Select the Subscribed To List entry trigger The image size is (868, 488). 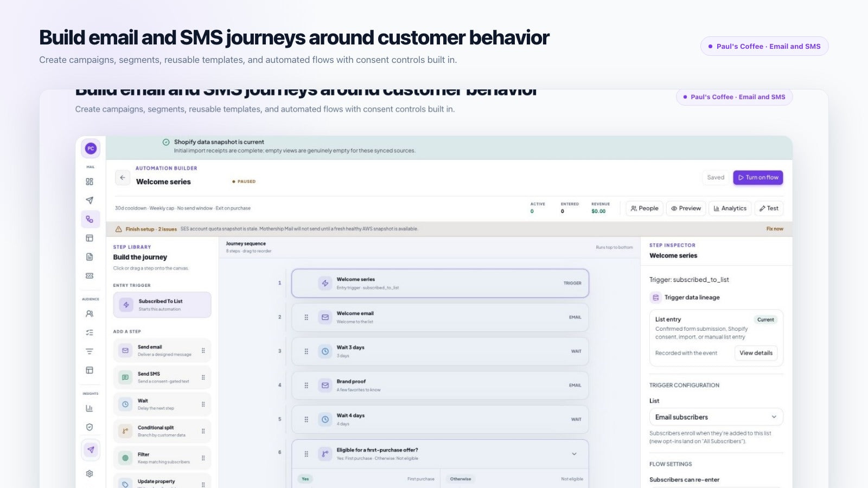coord(162,305)
